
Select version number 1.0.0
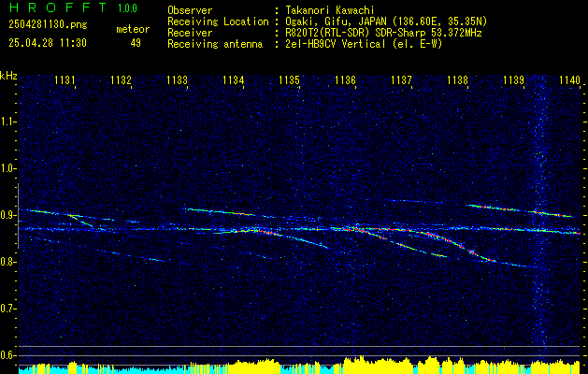coord(127,8)
